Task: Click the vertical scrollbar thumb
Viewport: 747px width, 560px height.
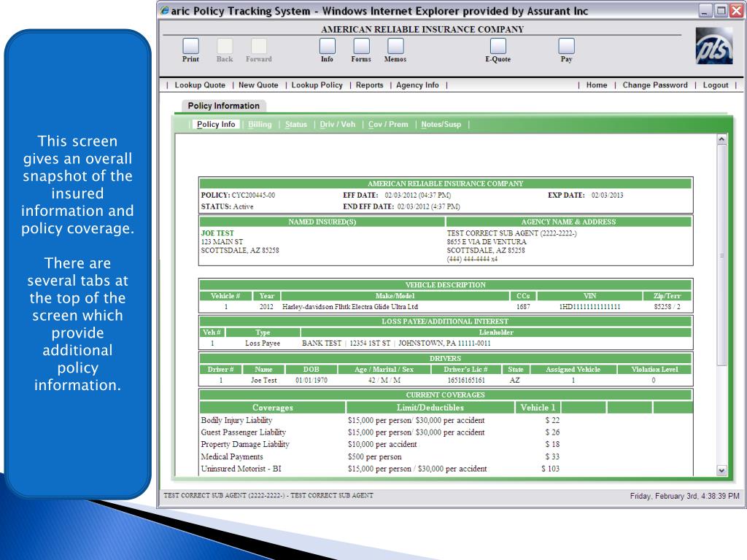Action: pos(721,255)
